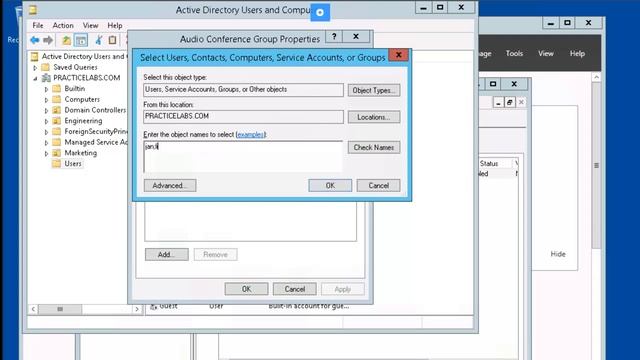Open the Advanced search options

(170, 185)
